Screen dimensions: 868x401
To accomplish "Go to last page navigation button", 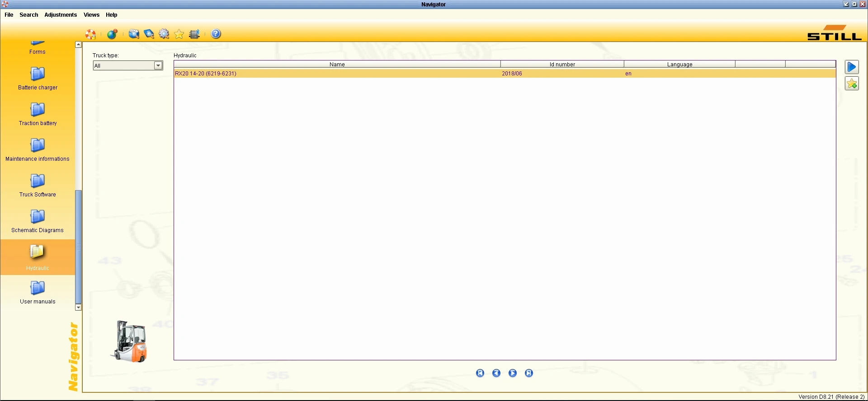I will pos(529,373).
